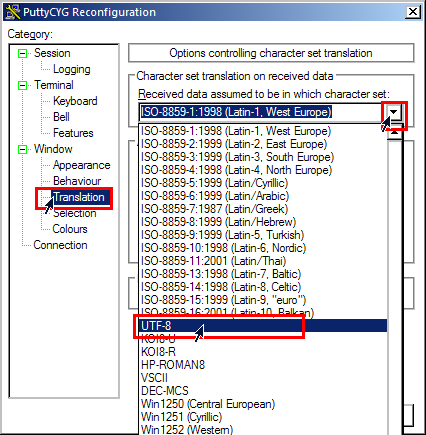The image size is (426, 435).
Task: Select HP-ROMAN8 character set
Action: coord(263,365)
